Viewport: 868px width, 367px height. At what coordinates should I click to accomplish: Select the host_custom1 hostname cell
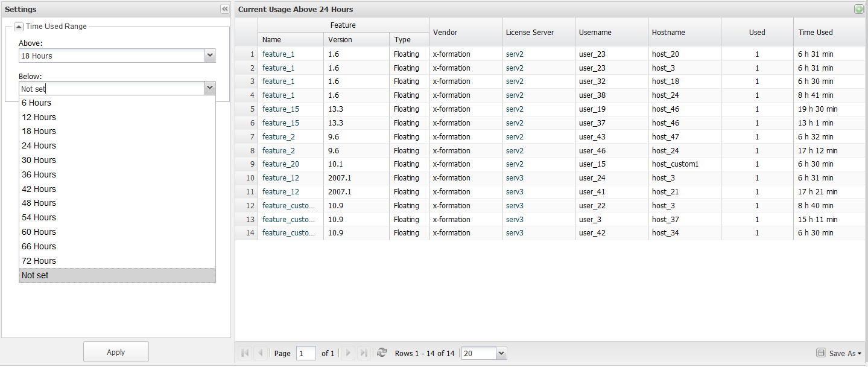[684, 164]
